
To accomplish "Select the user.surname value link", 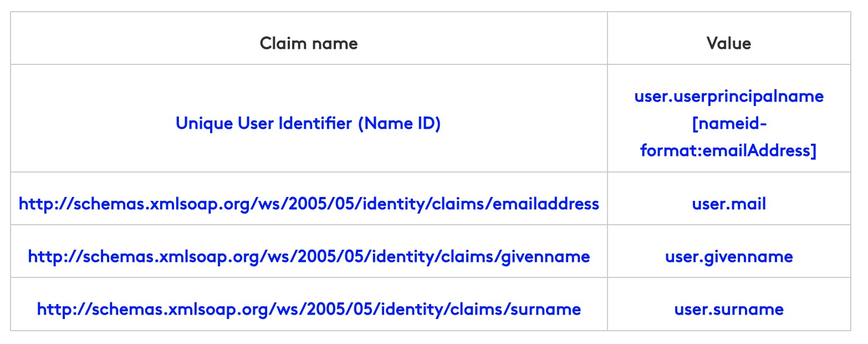I will coord(728,309).
